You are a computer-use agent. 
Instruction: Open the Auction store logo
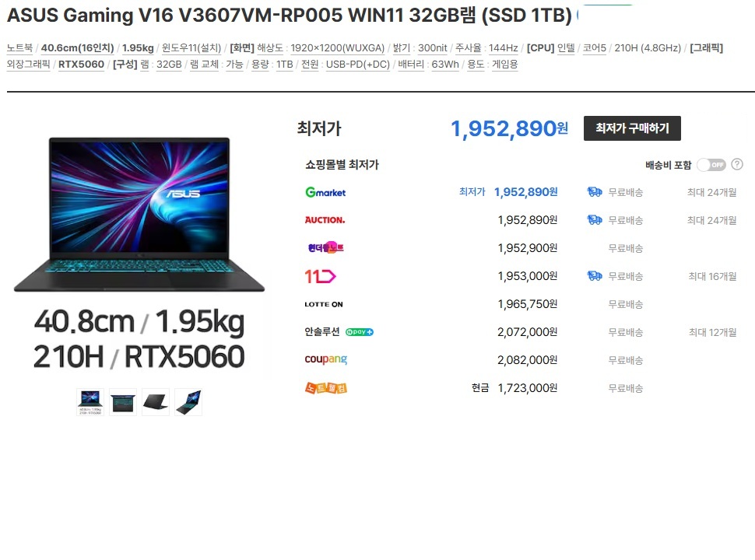pos(325,220)
